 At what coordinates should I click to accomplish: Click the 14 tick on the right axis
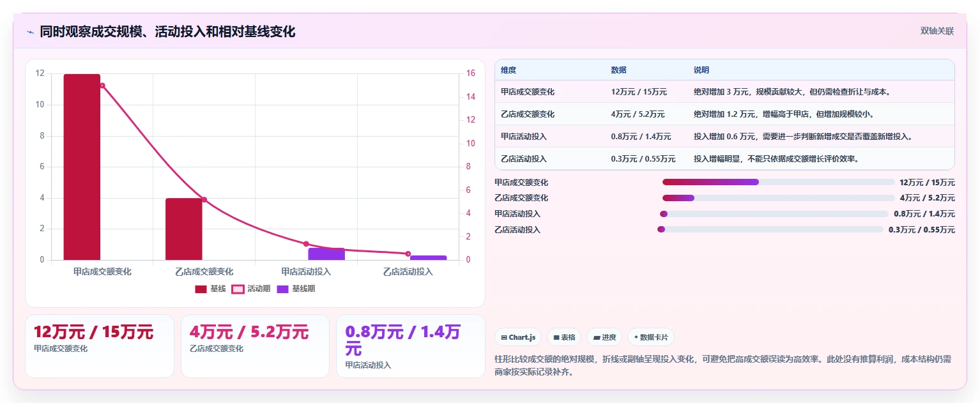pyautogui.click(x=471, y=97)
